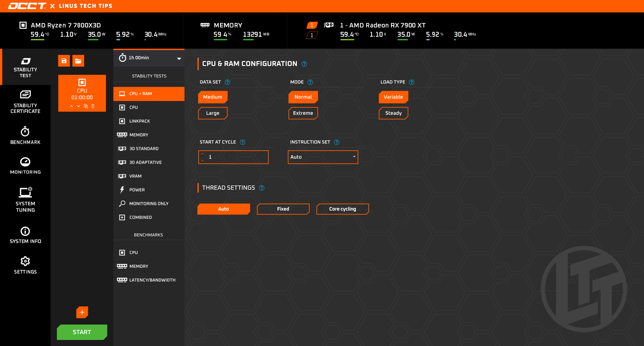644x346 pixels.
Task: Click the stopwatch icon next to 1h 00min
Action: click(x=122, y=58)
